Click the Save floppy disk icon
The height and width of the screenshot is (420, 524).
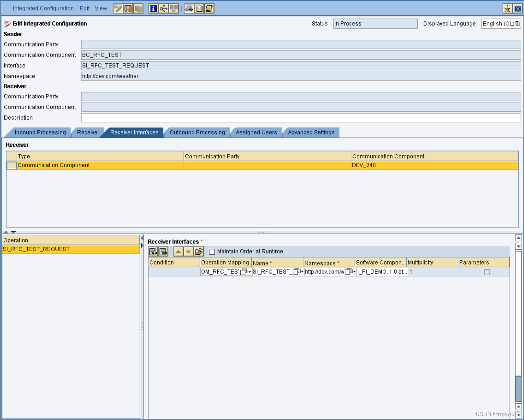(x=128, y=9)
